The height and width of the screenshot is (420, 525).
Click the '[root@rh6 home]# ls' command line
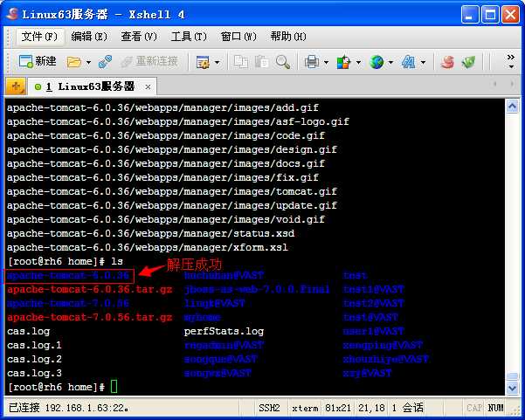66,261
